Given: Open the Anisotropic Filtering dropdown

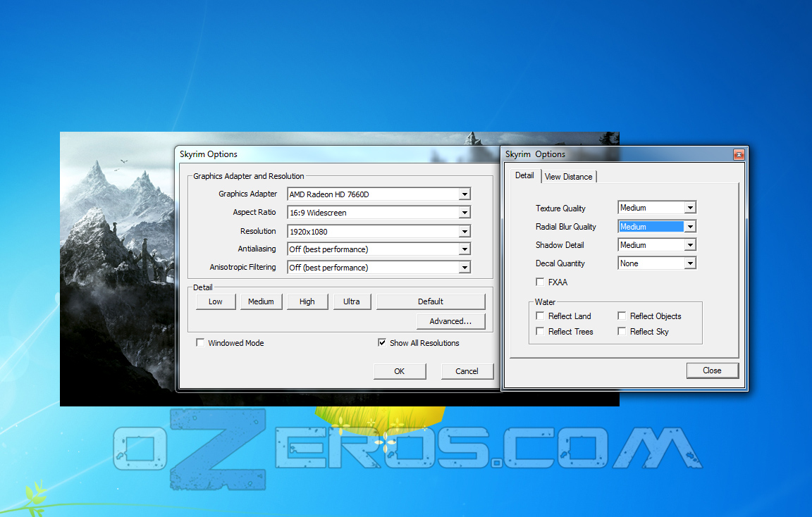Looking at the screenshot, I should [x=379, y=268].
